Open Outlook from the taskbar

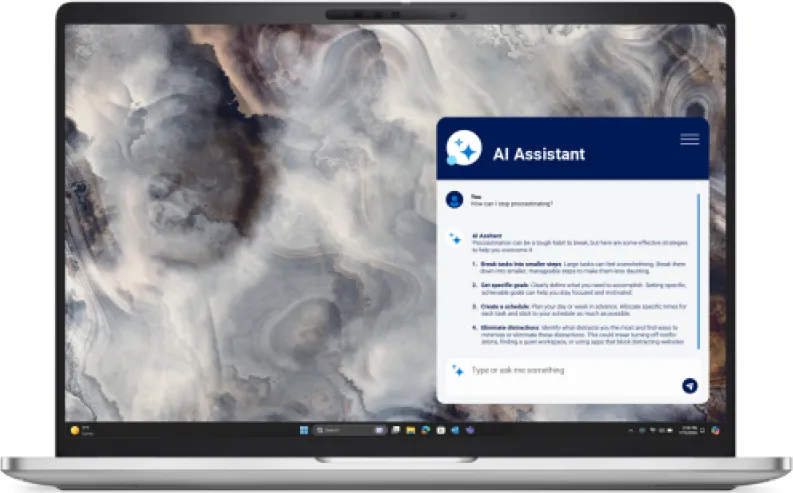pyautogui.click(x=455, y=430)
